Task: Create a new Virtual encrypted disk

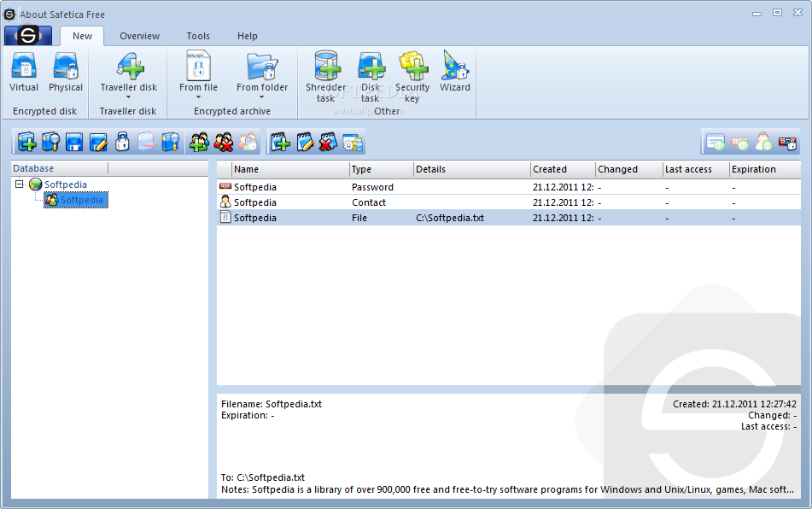Action: pyautogui.click(x=24, y=73)
